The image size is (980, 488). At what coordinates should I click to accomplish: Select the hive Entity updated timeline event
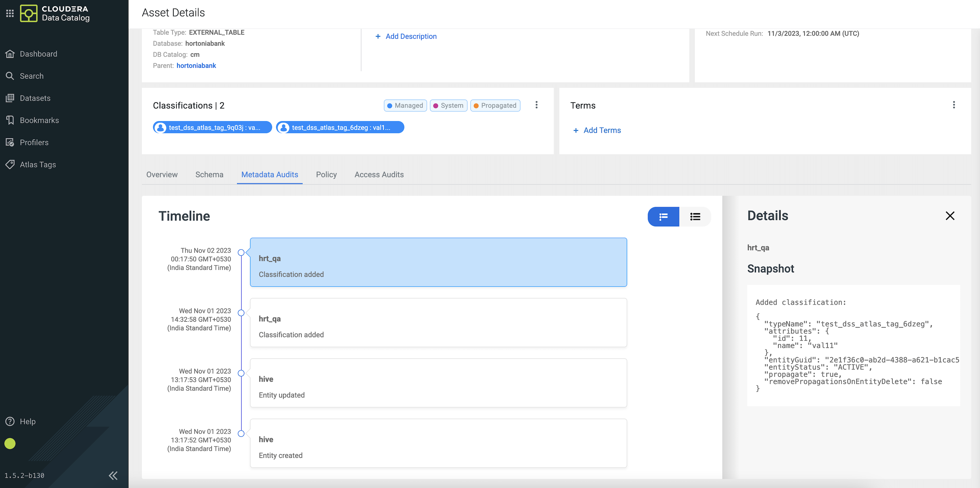tap(438, 383)
